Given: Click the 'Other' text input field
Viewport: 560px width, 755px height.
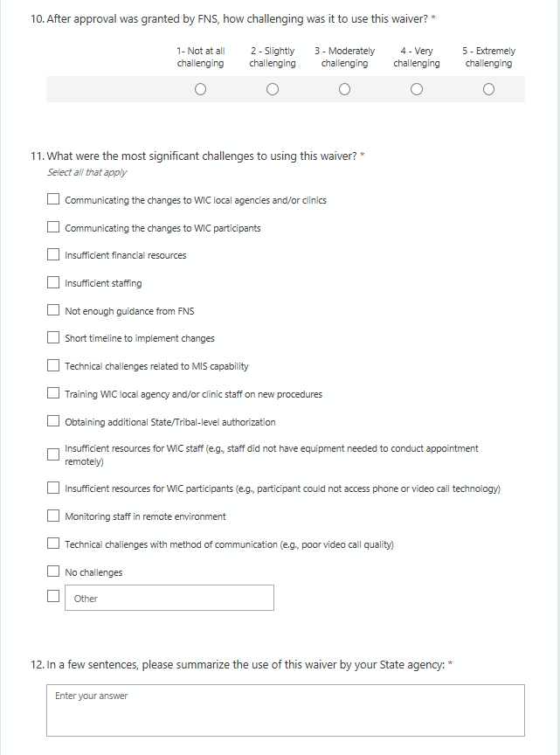Looking at the screenshot, I should 169,599.
